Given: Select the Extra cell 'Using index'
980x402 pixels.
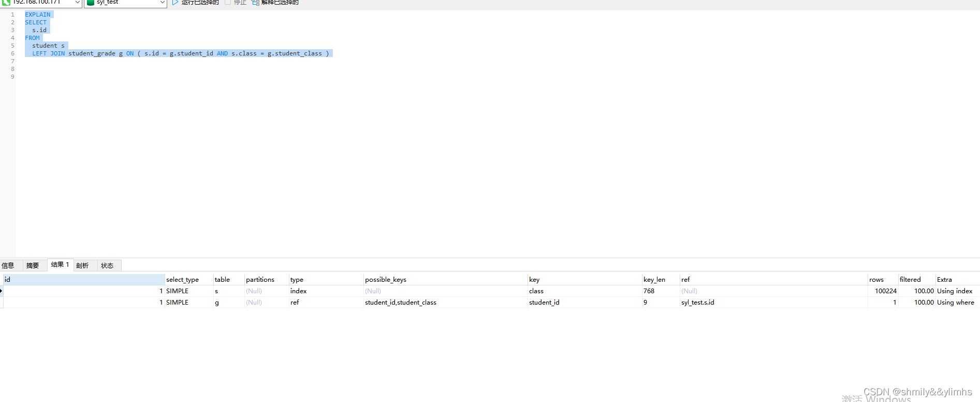Looking at the screenshot, I should point(957,291).
